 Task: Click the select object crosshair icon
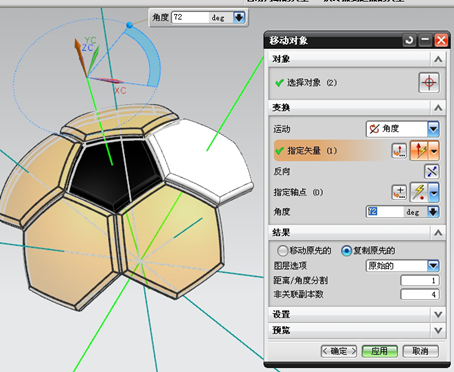[x=429, y=82]
